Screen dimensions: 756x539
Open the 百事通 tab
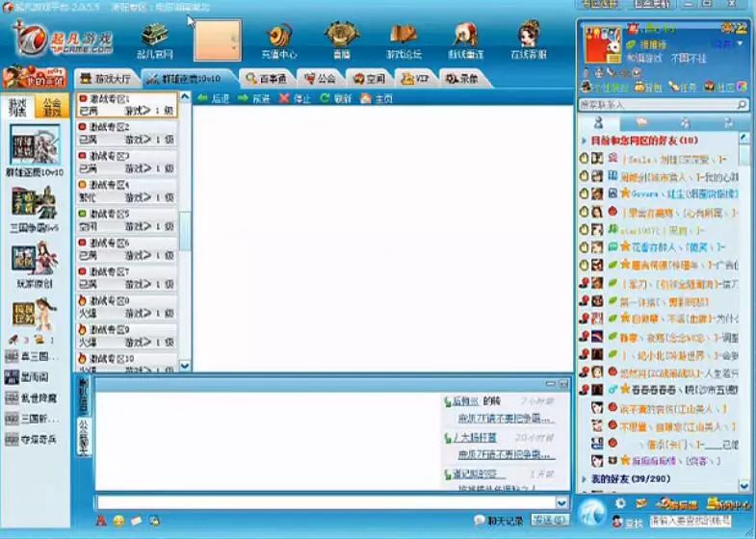click(x=266, y=79)
